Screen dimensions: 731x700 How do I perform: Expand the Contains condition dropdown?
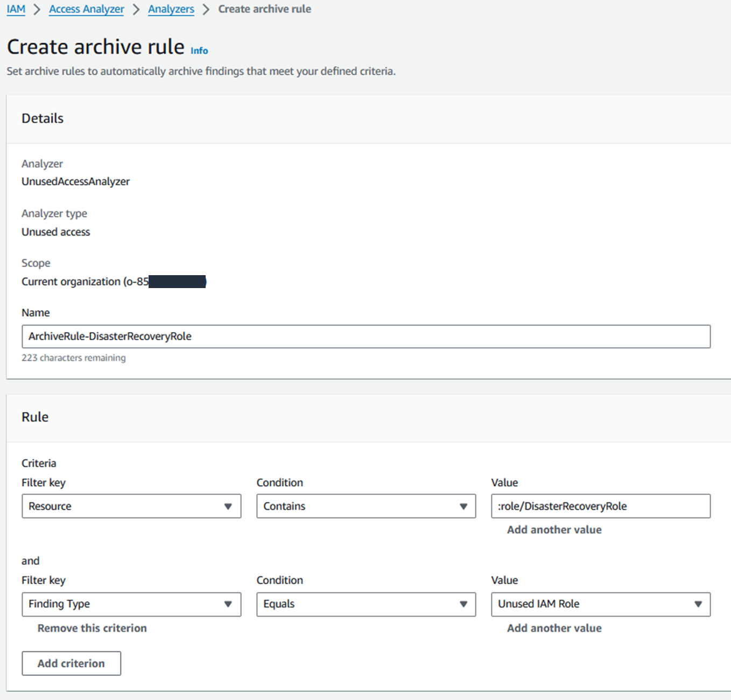click(x=366, y=506)
